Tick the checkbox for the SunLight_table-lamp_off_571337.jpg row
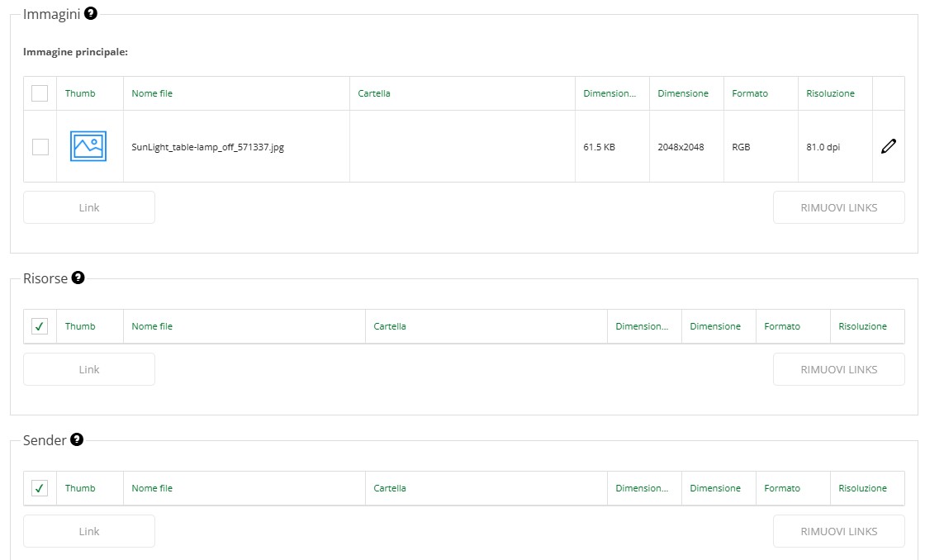 [40, 147]
